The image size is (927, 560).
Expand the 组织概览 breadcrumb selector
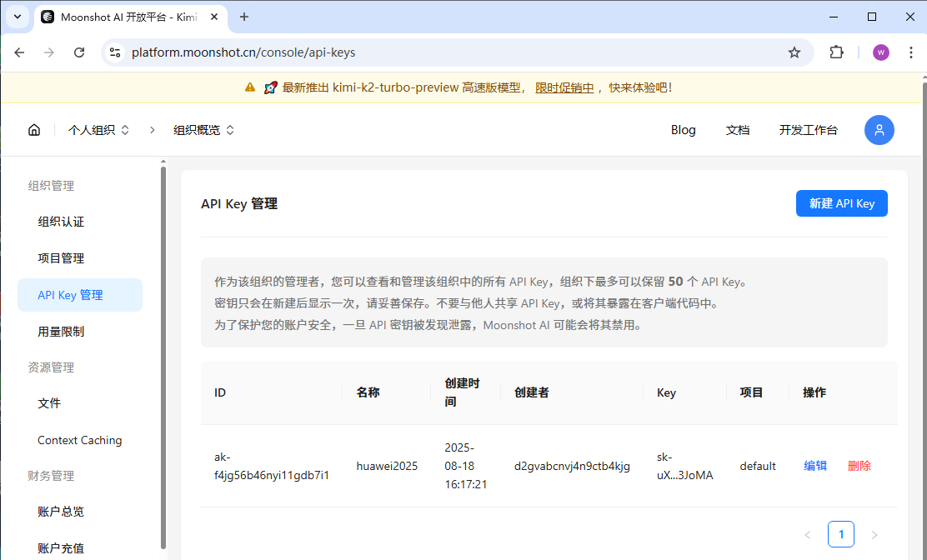click(203, 130)
